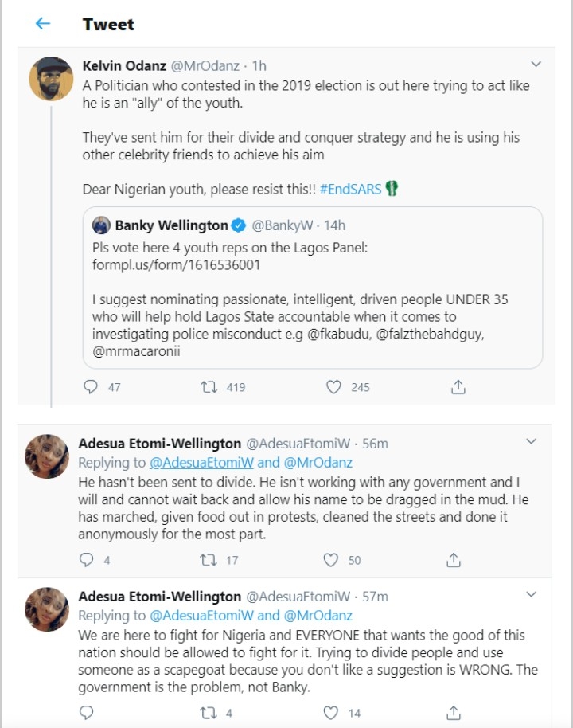The height and width of the screenshot is (728, 573).
Task: Like Adesua's tweet with 14 likes
Action: coord(331,713)
